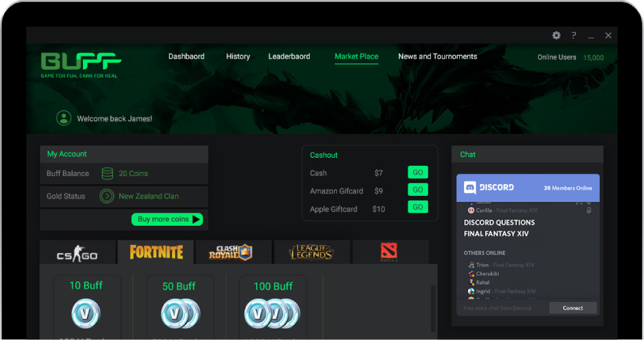Click the 100 Buff V-Bucks coins
This screenshot has width=644, height=340.
[272, 313]
